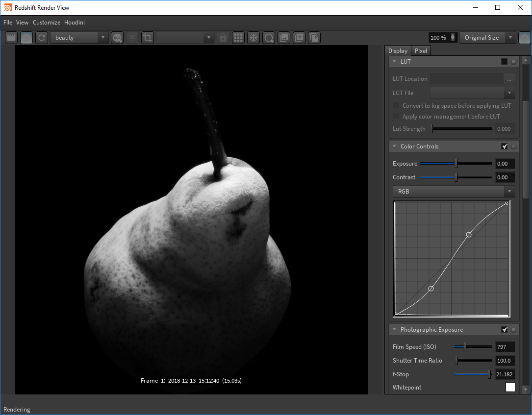Open the beauty AOV dropdown

[x=79, y=38]
